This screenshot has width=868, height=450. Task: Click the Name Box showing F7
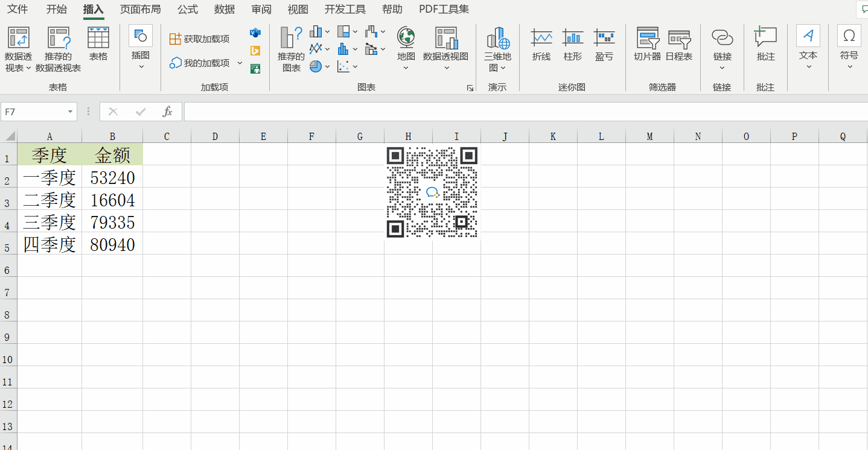tap(34, 112)
